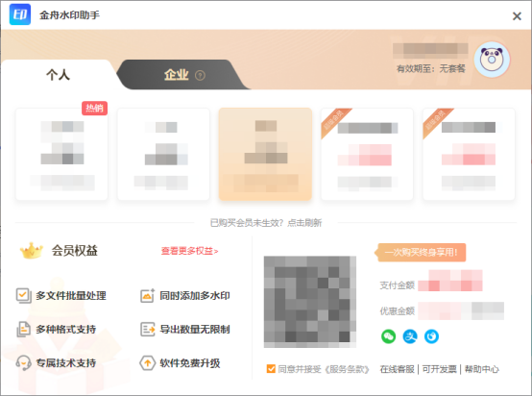532x396 pixels.
Task: Click the 多文件批量处理 checkmark icon
Action: (x=23, y=295)
